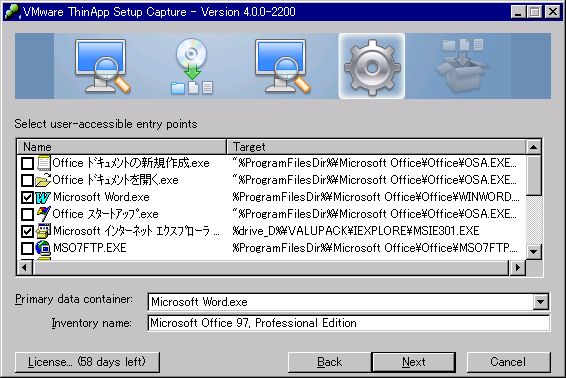Click the Office スタートアップ.exe icon
Image resolution: width=566 pixels, height=378 pixels.
tap(43, 214)
